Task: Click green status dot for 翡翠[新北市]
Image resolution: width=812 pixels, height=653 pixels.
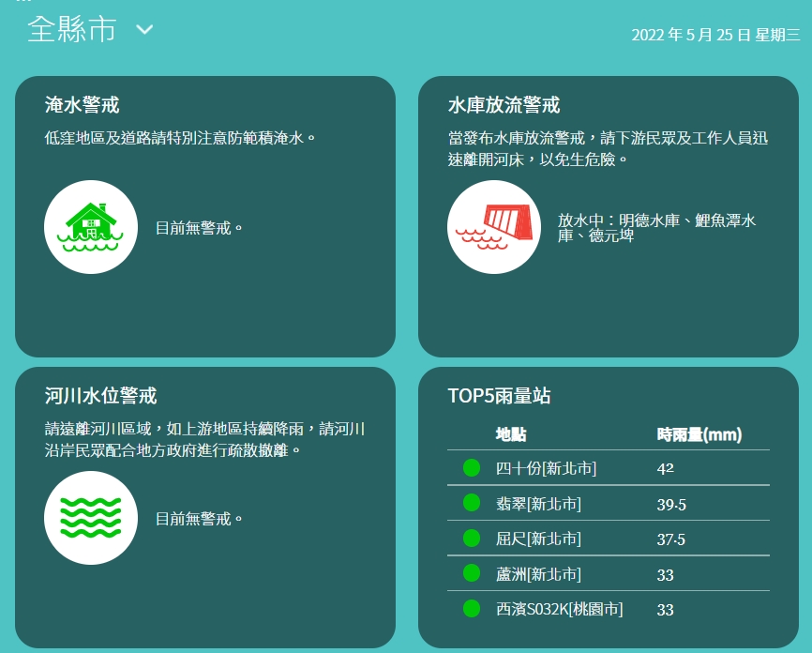Action: 472,503
